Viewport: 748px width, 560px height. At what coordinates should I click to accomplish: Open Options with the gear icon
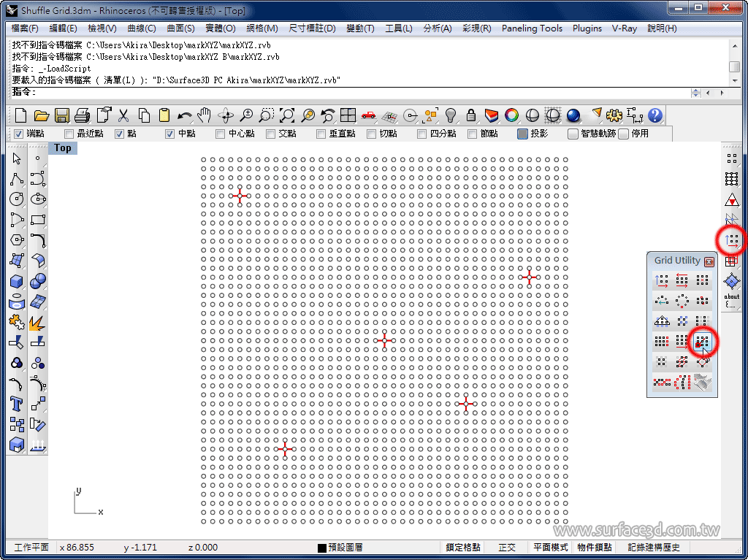614,115
